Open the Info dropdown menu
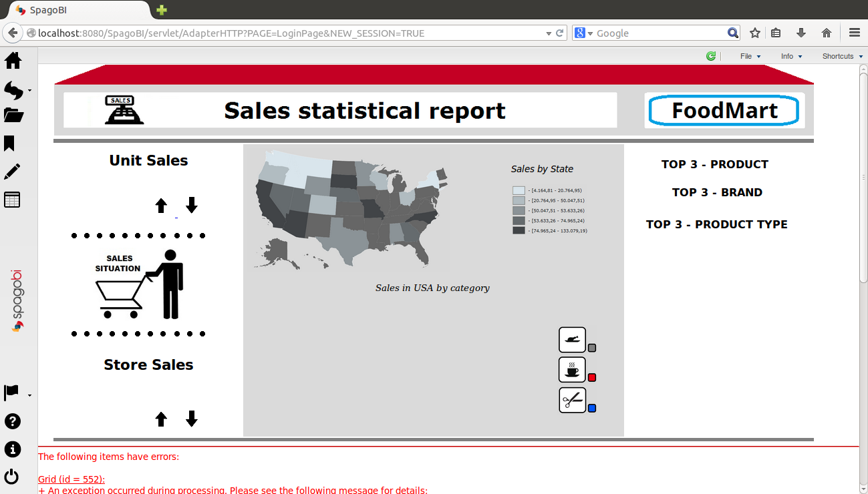This screenshot has width=868, height=494. [x=791, y=56]
